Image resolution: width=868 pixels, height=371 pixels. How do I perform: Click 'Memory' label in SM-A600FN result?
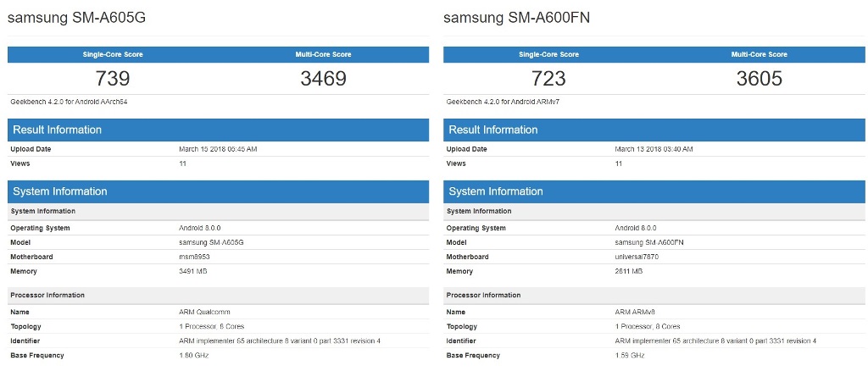point(459,272)
